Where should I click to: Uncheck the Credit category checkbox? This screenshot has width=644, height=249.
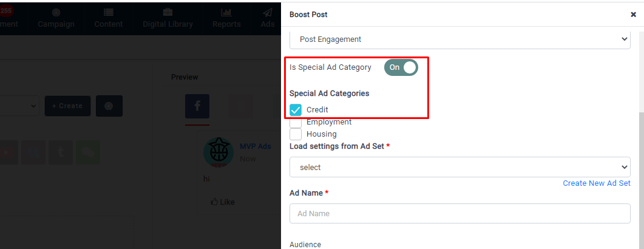pyautogui.click(x=296, y=110)
